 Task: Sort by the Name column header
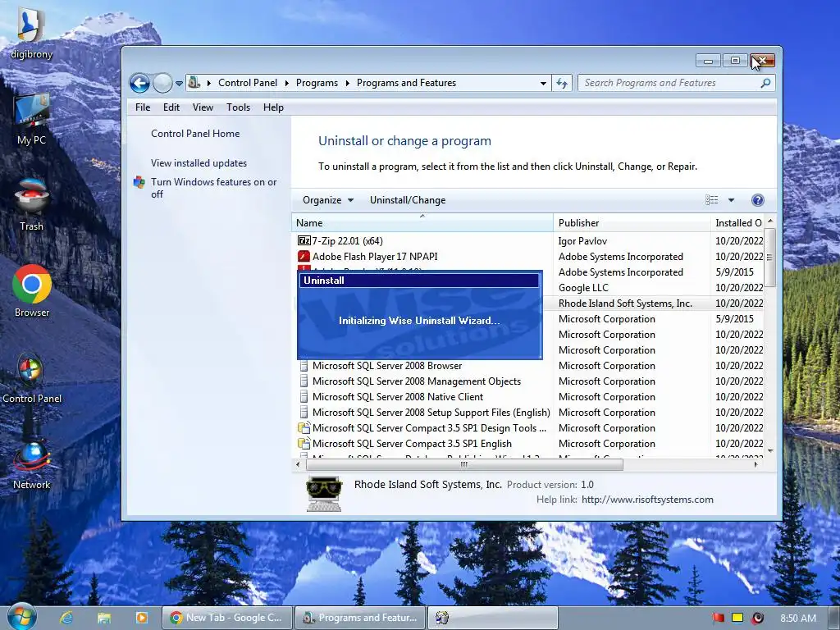click(x=422, y=223)
